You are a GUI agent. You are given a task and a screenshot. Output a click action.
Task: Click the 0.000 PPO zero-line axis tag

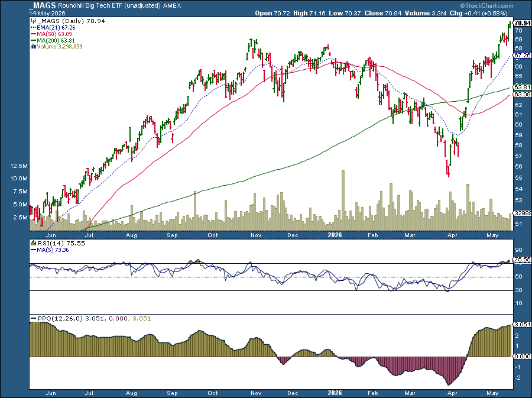[x=522, y=356]
